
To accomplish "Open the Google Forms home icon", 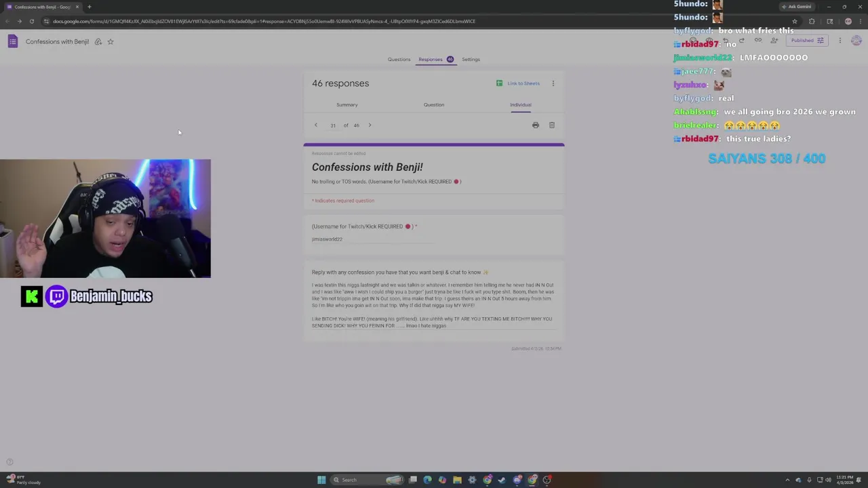I will [12, 41].
